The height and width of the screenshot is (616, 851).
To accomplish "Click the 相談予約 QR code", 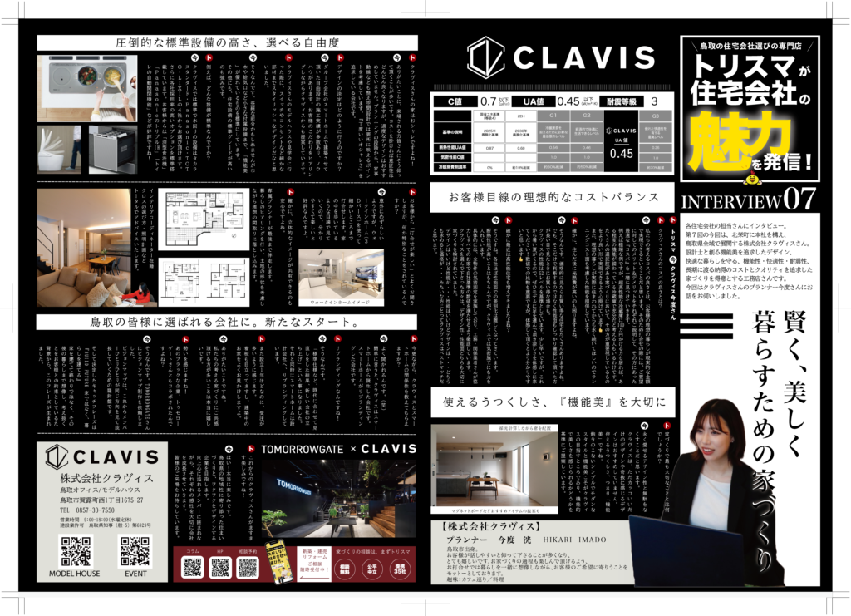I will coord(248,567).
